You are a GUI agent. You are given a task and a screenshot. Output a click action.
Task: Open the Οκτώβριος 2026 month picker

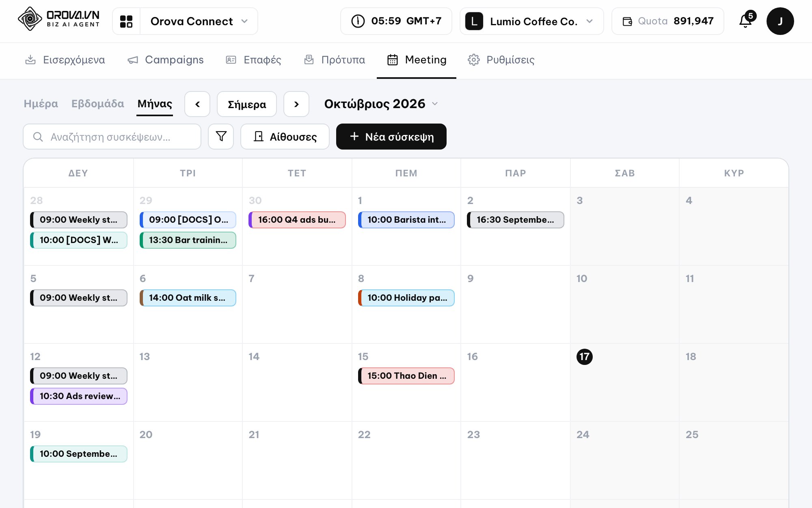381,104
